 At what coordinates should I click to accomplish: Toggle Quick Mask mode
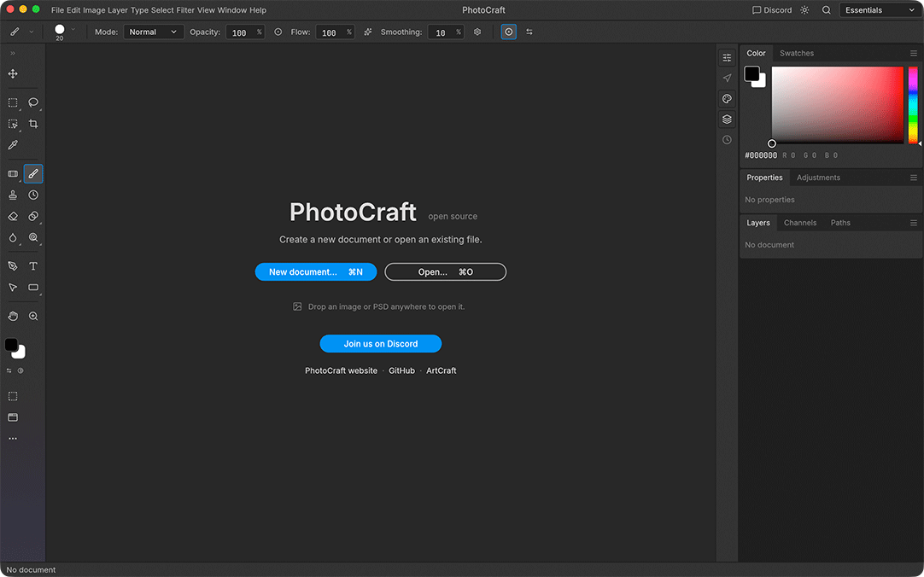tap(12, 396)
